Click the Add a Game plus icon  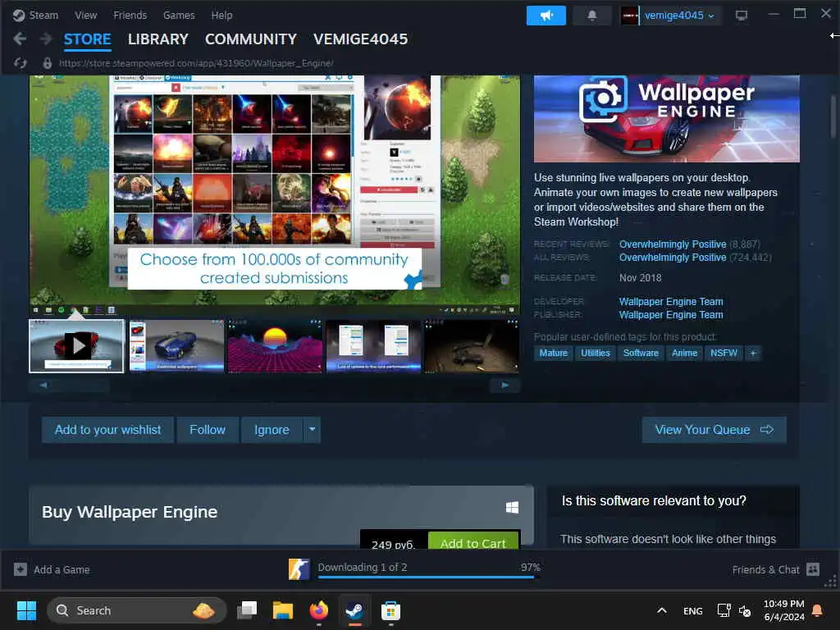[21, 569]
